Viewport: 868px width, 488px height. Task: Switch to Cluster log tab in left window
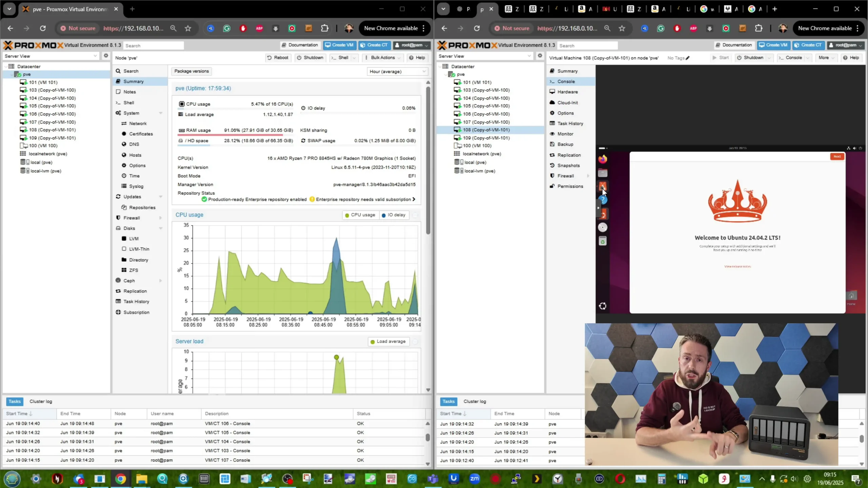pos(41,402)
